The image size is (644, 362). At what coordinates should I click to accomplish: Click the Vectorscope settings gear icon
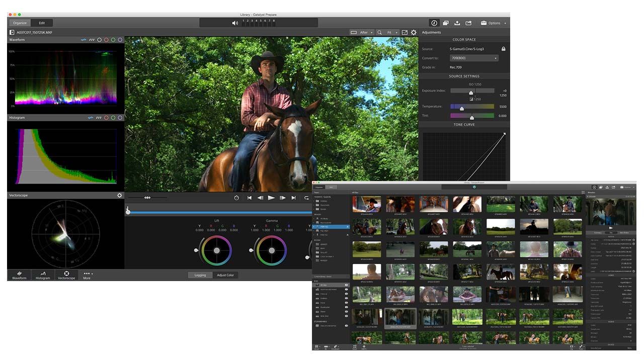pyautogui.click(x=119, y=196)
